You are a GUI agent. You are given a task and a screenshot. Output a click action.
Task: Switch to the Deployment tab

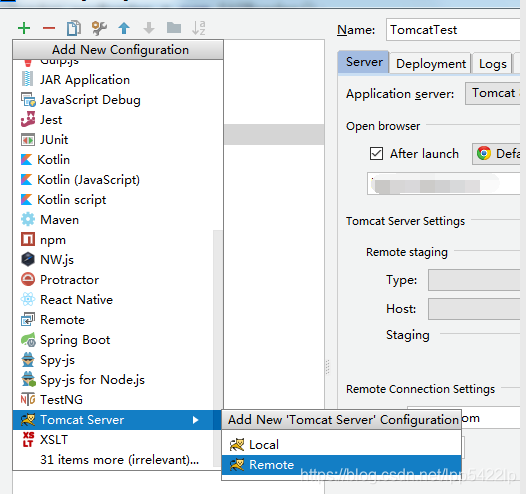point(431,63)
